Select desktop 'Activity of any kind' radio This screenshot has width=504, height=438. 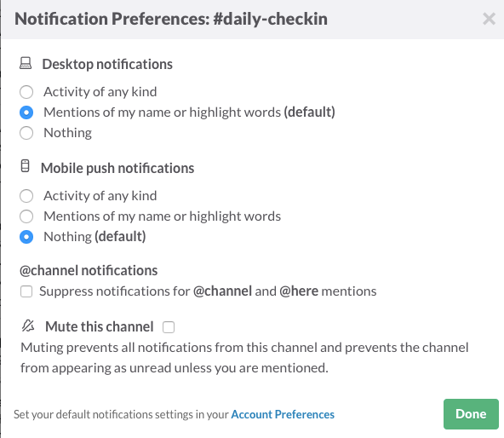(x=26, y=92)
